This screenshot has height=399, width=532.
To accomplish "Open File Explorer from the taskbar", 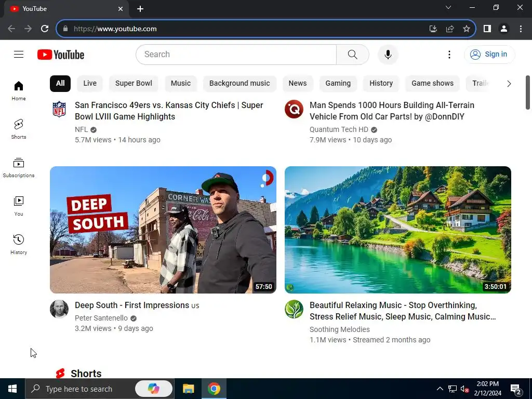I will pos(188,389).
